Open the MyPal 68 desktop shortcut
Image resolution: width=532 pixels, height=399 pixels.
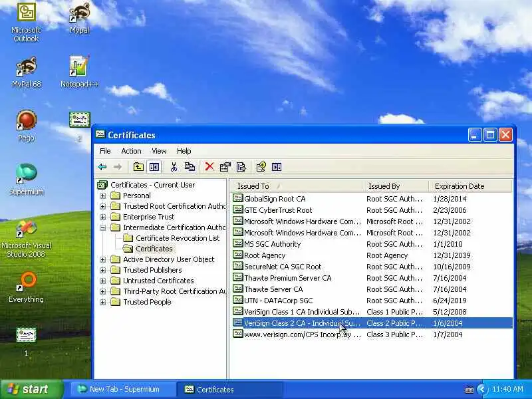point(26,72)
